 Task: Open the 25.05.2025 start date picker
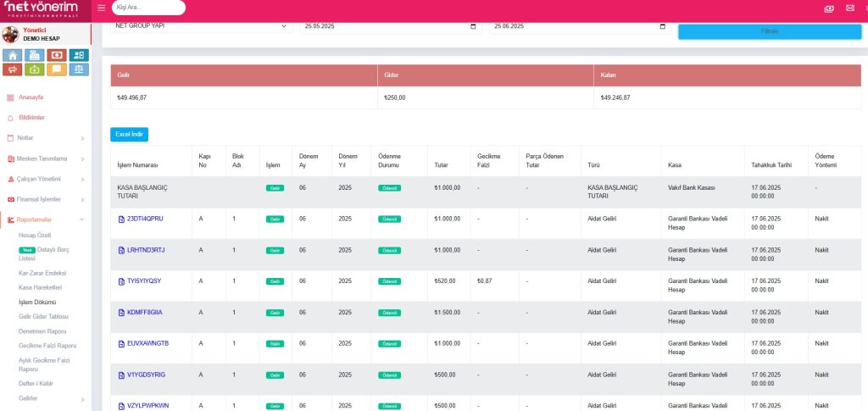tap(473, 26)
